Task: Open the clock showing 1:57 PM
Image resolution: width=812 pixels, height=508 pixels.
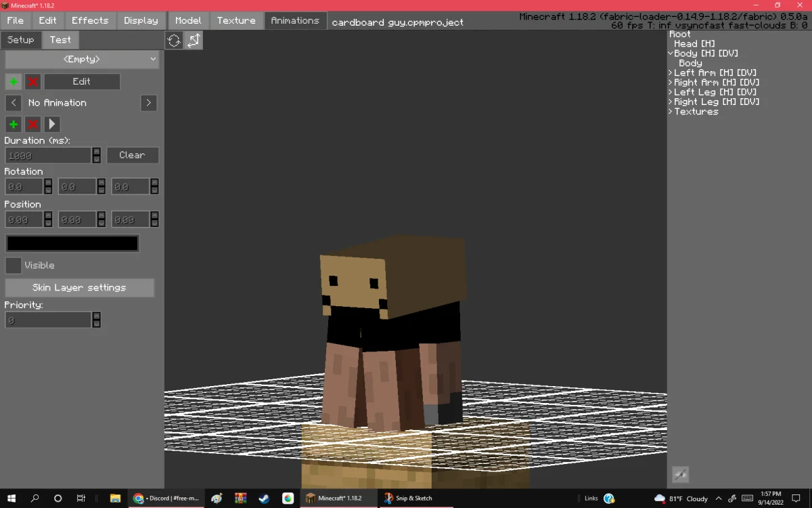Action: click(771, 499)
